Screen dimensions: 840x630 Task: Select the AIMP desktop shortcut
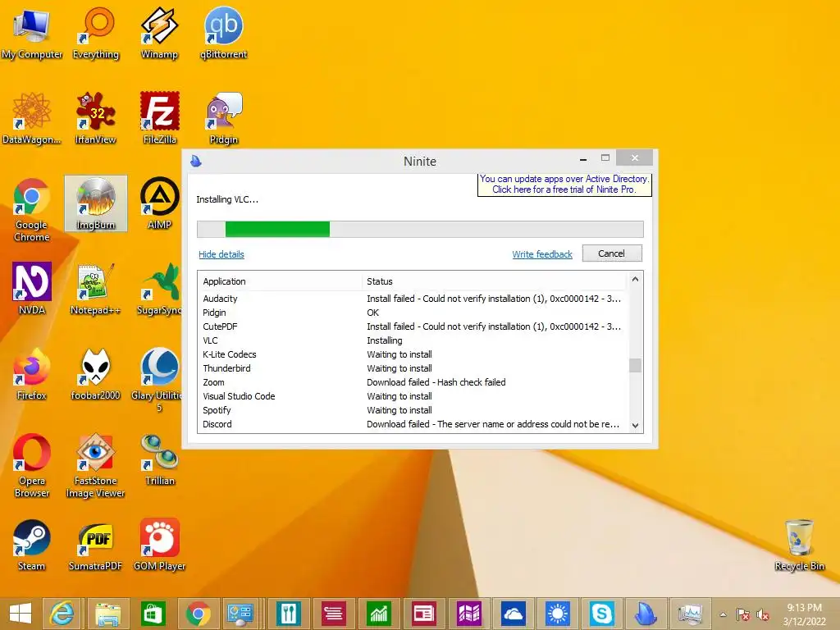(159, 203)
